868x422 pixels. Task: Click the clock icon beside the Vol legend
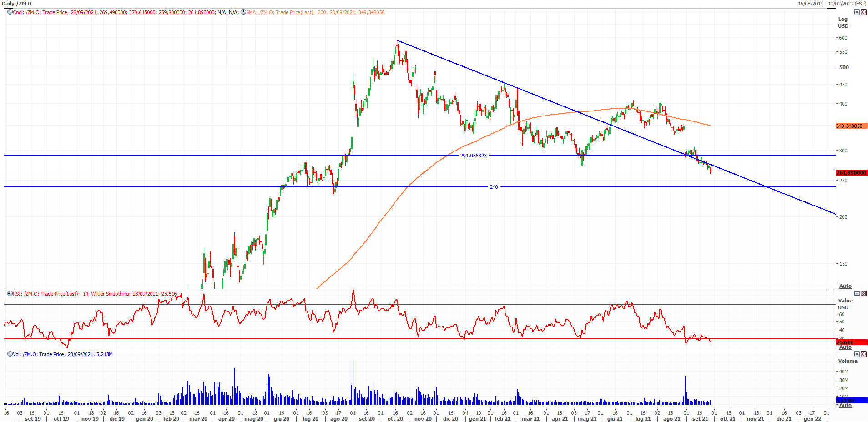click(x=10, y=354)
